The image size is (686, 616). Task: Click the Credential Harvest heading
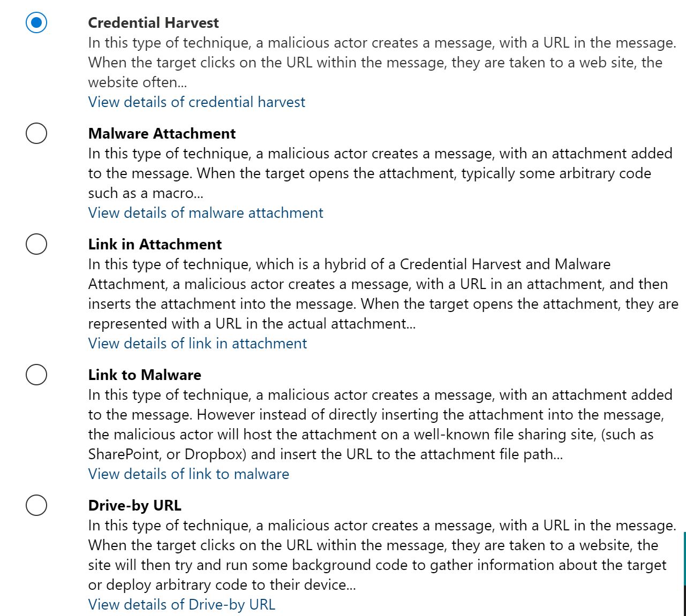click(x=153, y=23)
